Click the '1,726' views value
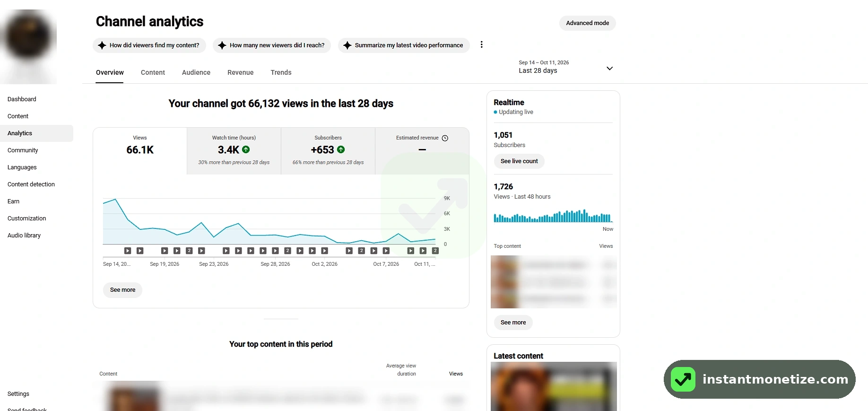 pyautogui.click(x=503, y=187)
